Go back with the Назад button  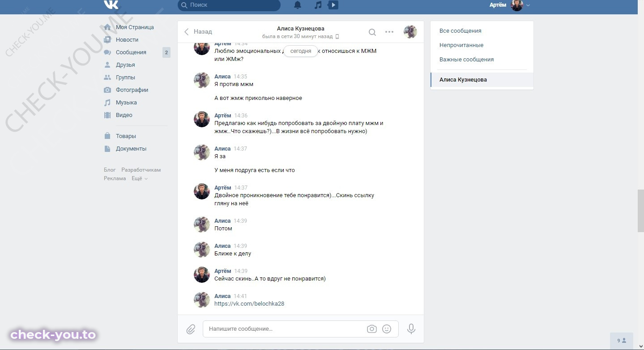tap(198, 32)
